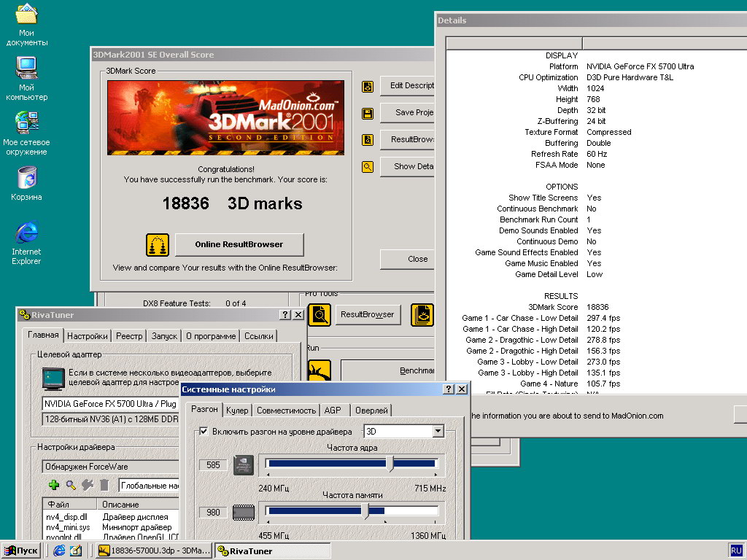Switch to the О программе tab
747x560 pixels.
click(x=211, y=335)
